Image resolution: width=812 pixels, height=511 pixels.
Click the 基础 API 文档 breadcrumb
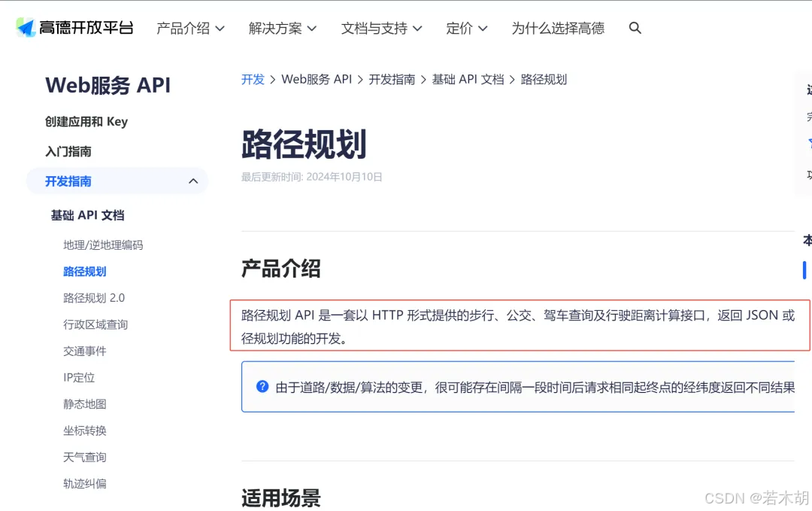468,79
